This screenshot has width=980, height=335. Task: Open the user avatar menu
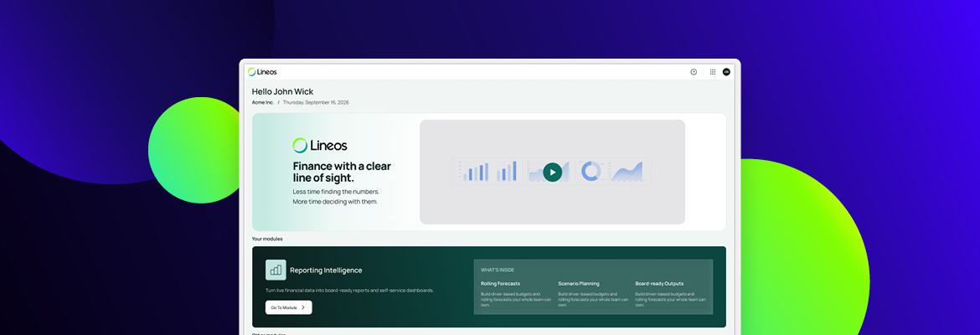(x=726, y=72)
